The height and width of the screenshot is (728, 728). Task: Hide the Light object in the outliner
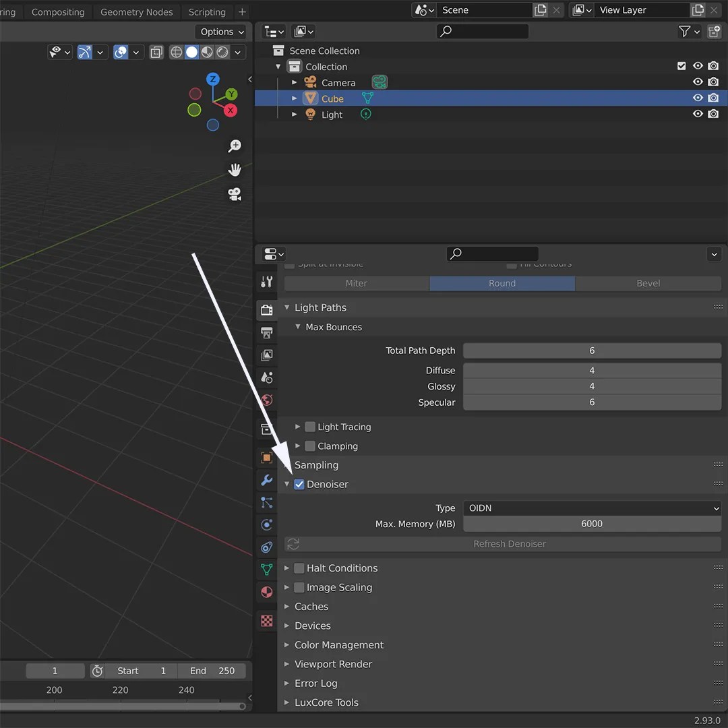tap(698, 114)
